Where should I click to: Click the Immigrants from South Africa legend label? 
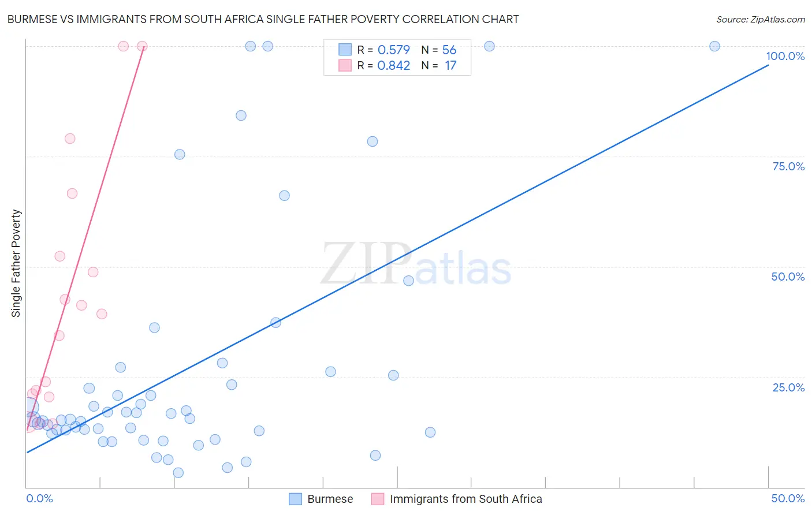pyautogui.click(x=465, y=499)
